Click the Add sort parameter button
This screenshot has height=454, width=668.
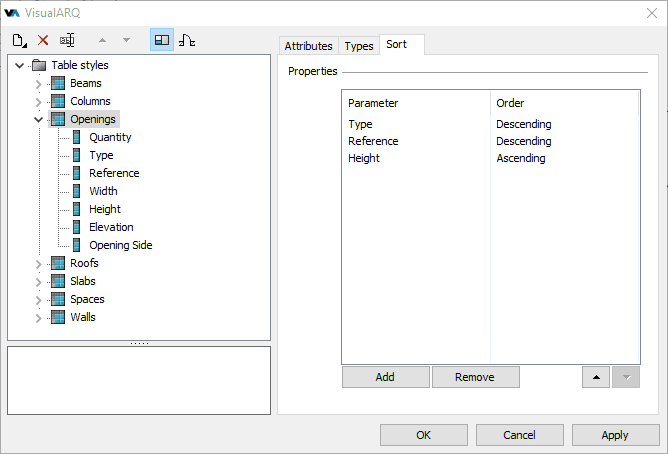(386, 377)
